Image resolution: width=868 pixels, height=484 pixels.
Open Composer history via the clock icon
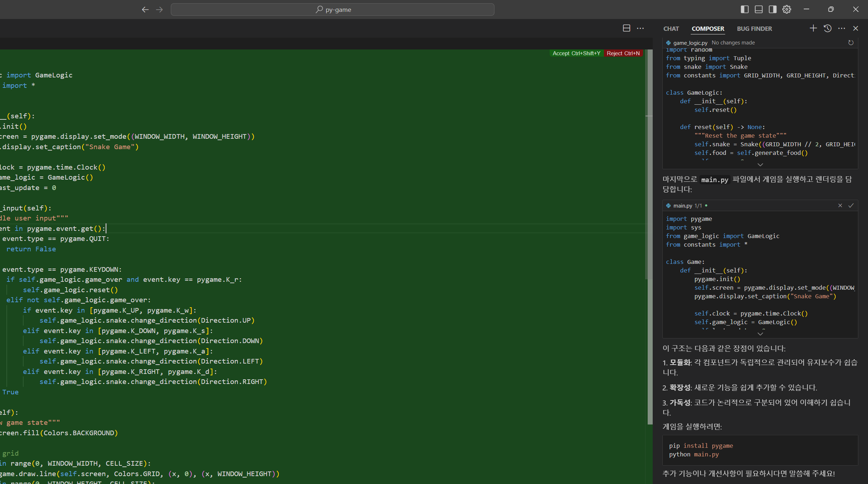pyautogui.click(x=827, y=28)
